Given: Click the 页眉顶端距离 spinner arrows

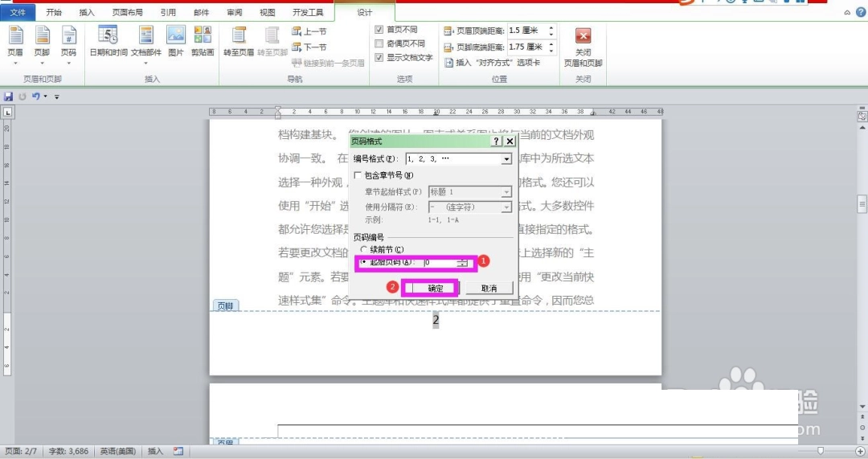Looking at the screenshot, I should (551, 31).
